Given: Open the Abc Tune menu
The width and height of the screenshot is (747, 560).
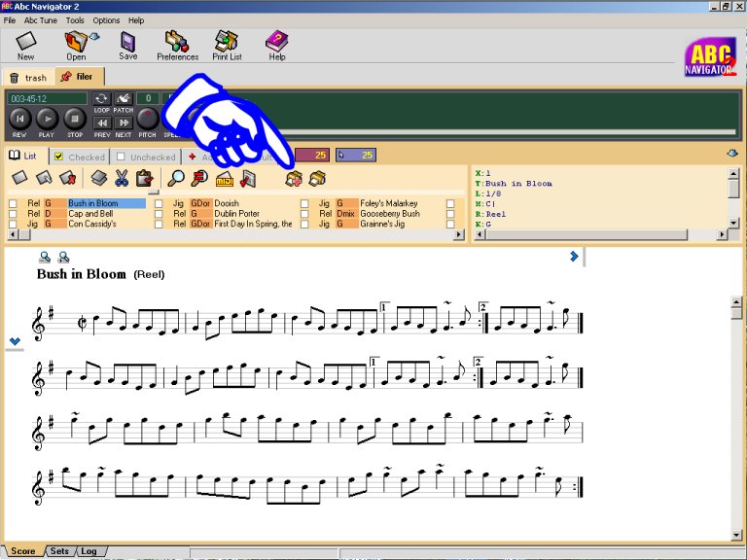Looking at the screenshot, I should [40, 20].
